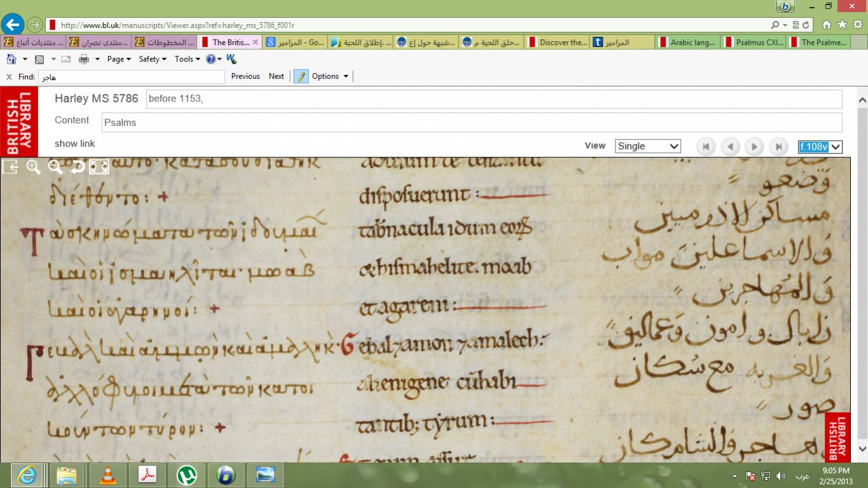Open the View mode Single dropdown

point(647,146)
